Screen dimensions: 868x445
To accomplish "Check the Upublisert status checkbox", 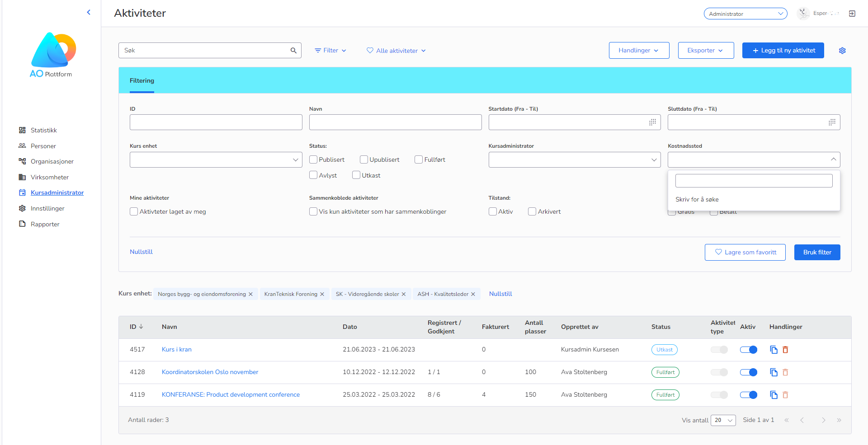I will (364, 159).
